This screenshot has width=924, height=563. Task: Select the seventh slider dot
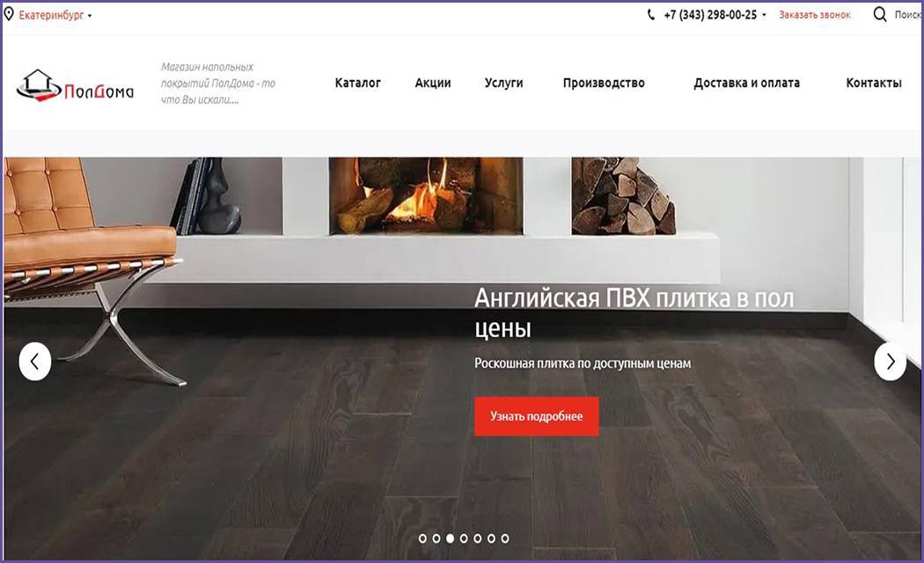point(505,538)
